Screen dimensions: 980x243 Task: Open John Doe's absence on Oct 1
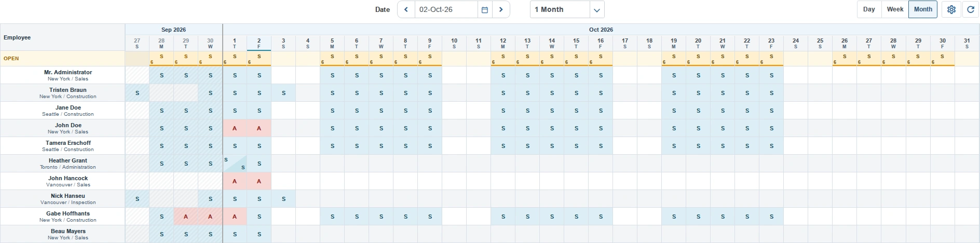point(235,128)
